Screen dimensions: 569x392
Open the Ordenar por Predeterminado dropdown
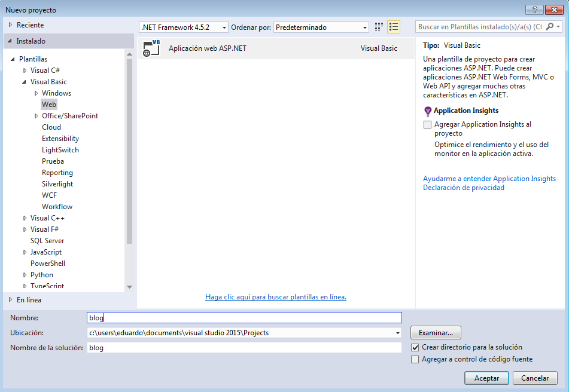[x=365, y=27]
